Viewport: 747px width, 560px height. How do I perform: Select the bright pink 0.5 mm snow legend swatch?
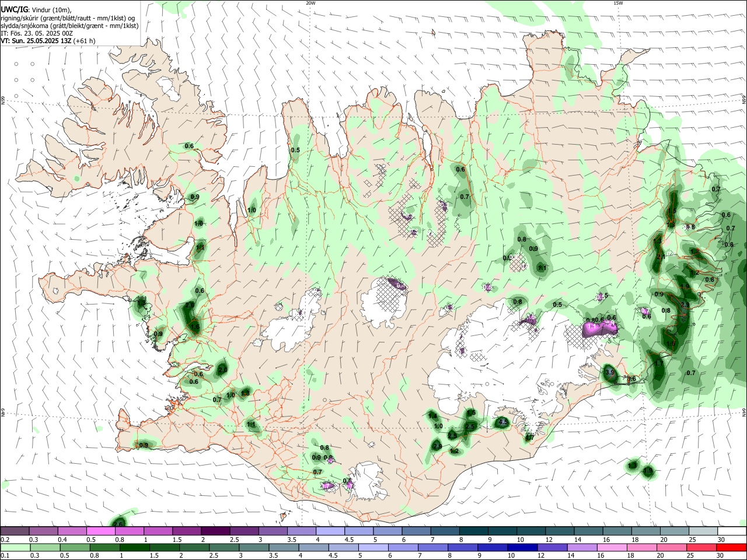point(101,531)
